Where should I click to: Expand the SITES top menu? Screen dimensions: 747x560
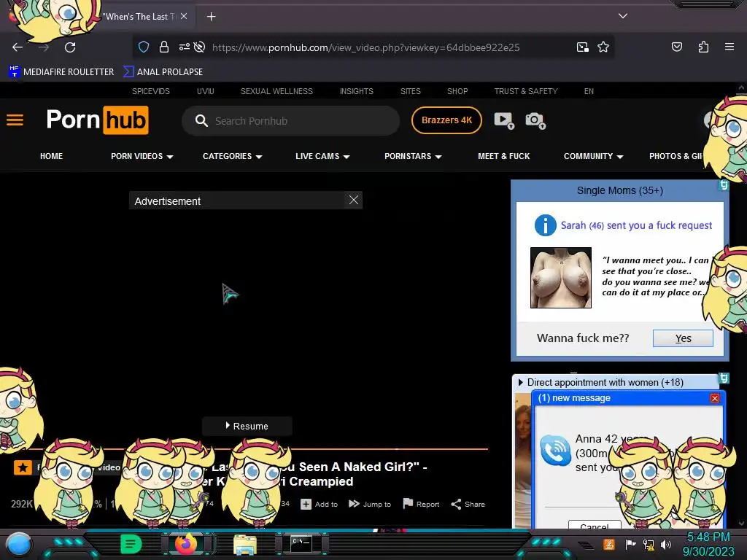pos(410,91)
